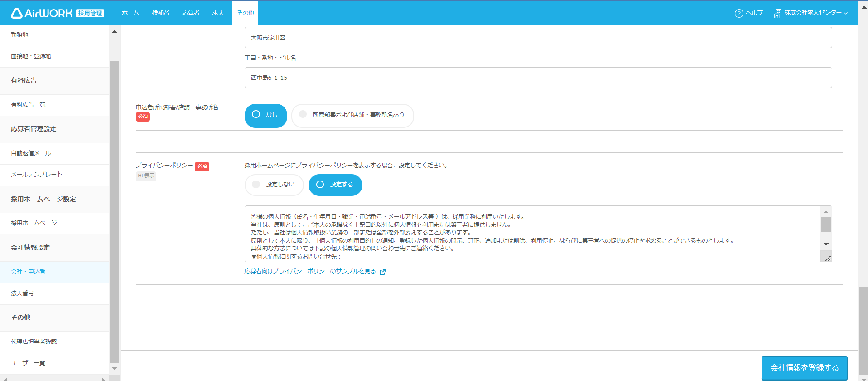Screen dimensions: 868x381
Task: Choose 設定する for privacy policy
Action: (335, 185)
